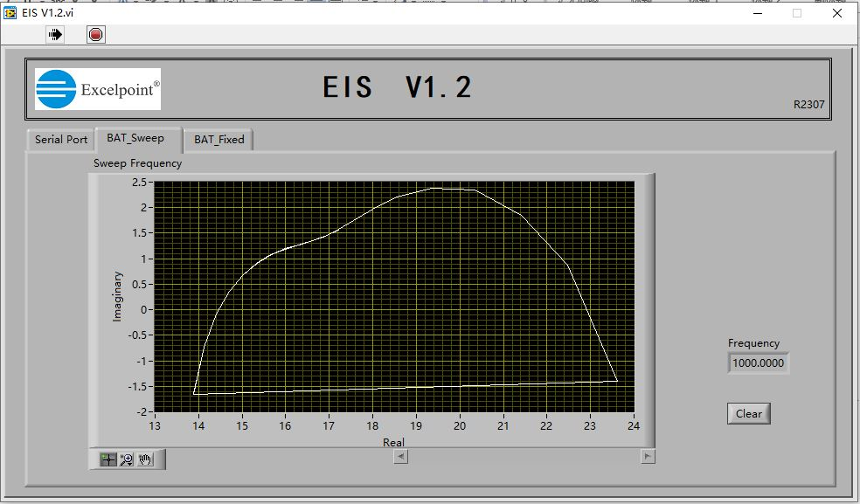Image resolution: width=860 pixels, height=504 pixels.
Task: Click the y-axis maximum value 2.5
Action: pyautogui.click(x=139, y=183)
